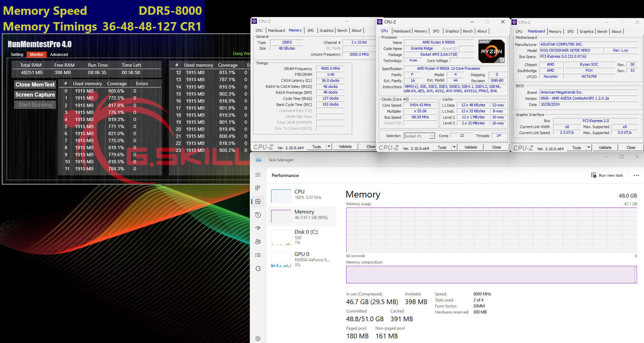This screenshot has width=644, height=343.
Task: Expand Tools dropdown arrow in front CPU-Z window
Action: tap(454, 147)
